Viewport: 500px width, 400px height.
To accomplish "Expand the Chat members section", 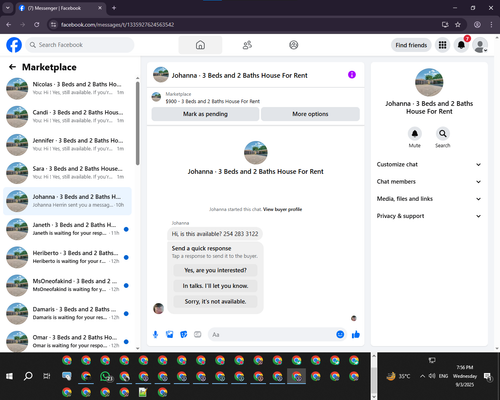I will [x=429, y=182].
